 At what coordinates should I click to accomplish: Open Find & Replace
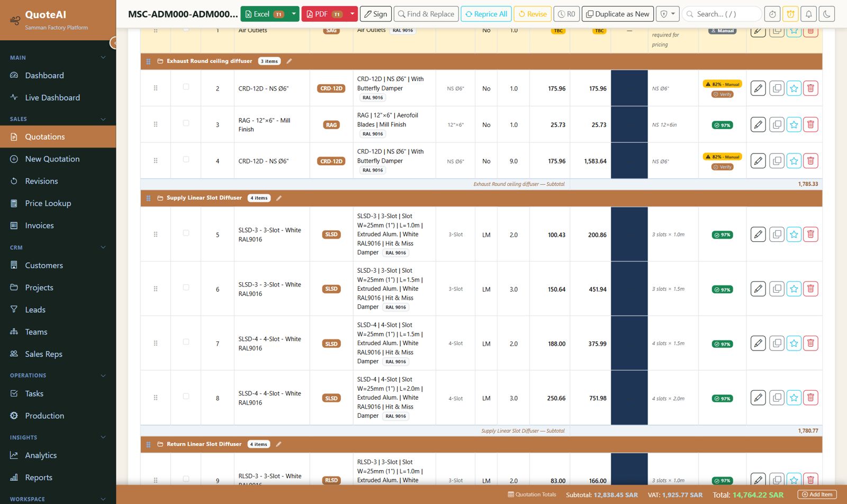426,14
